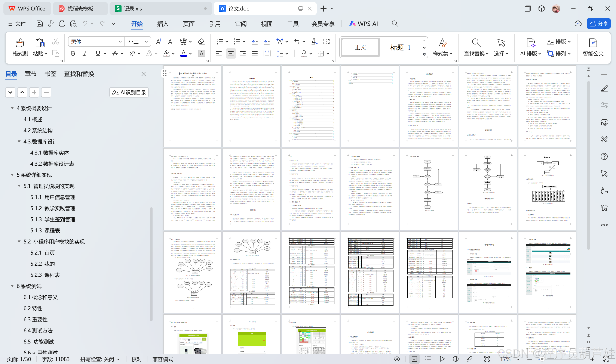The height and width of the screenshot is (364, 616).
Task: Click the pen underline icon in right sidebar
Action: pos(604,88)
